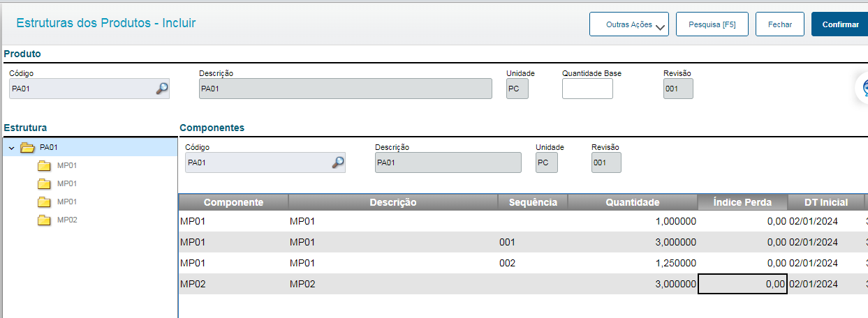
Task: Click sequence 001 cell
Action: 533,242
